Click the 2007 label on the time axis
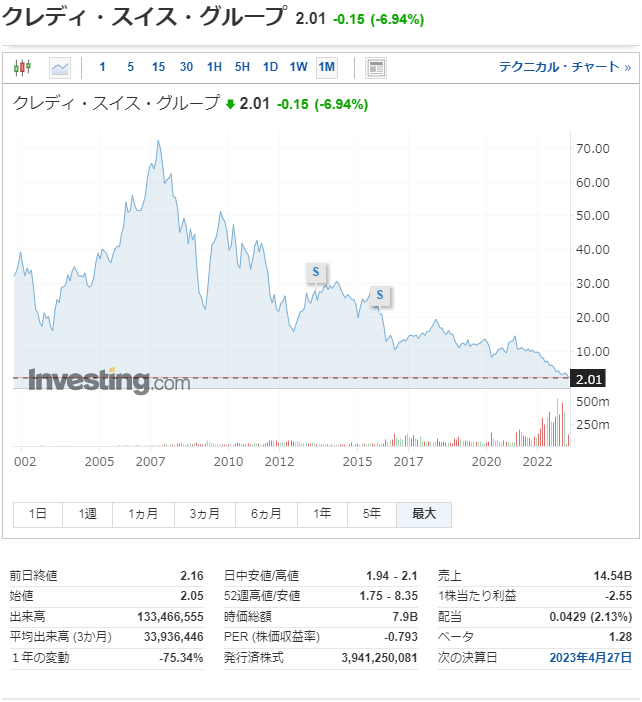This screenshot has width=642, height=702. pyautogui.click(x=150, y=462)
